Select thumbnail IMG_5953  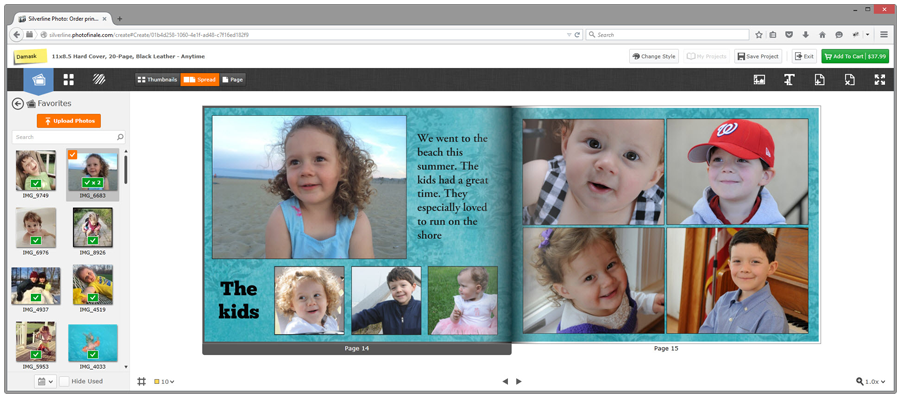coord(36,341)
